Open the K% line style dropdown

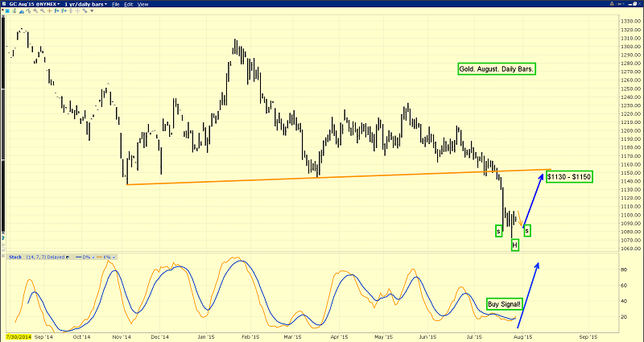pyautogui.click(x=107, y=257)
